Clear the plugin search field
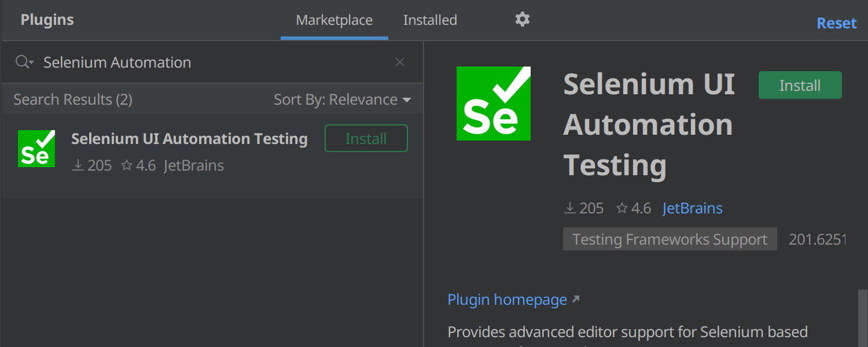The width and height of the screenshot is (868, 347). (400, 62)
